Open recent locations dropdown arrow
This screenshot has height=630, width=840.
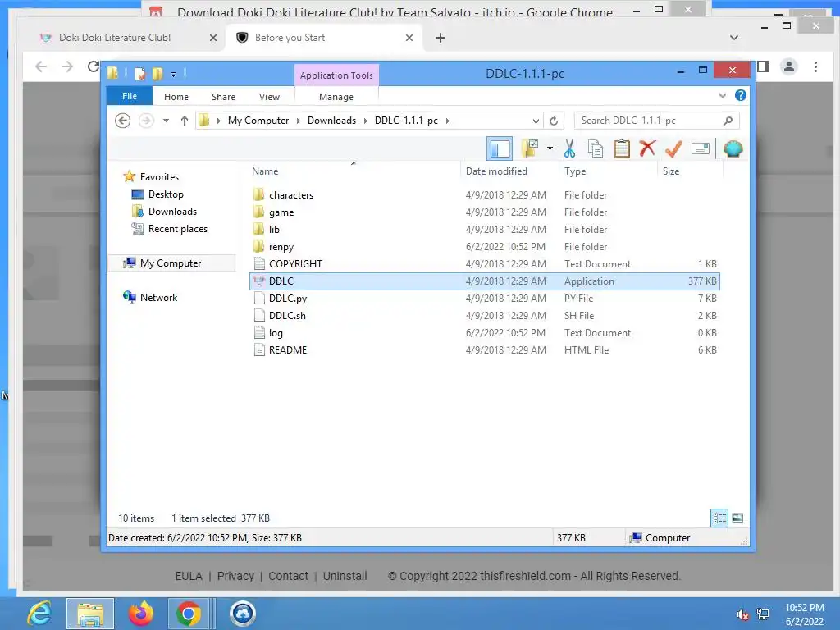[166, 121]
